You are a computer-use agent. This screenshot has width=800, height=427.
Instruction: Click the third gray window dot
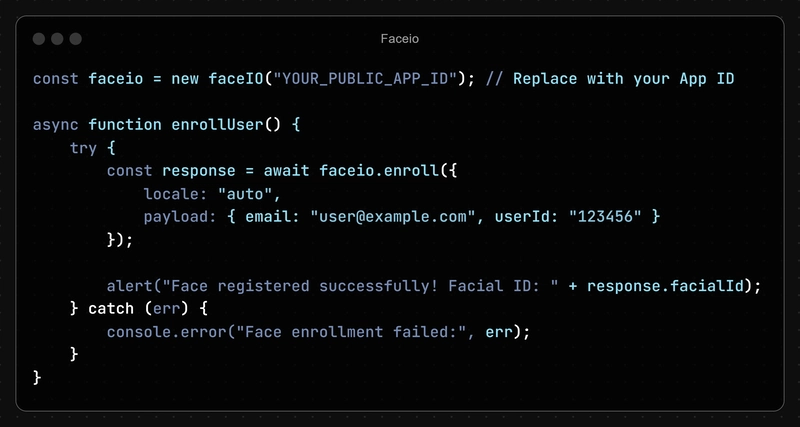(x=76, y=39)
